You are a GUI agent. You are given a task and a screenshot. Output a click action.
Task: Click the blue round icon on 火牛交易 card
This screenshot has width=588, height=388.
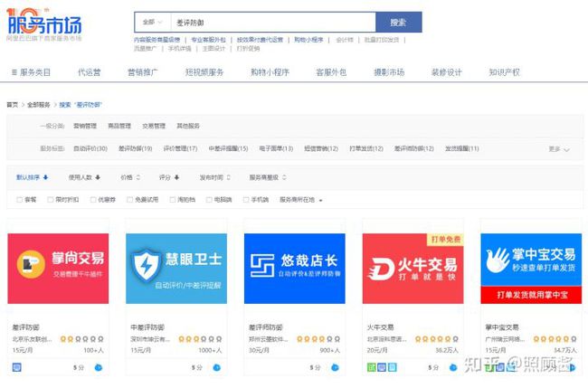(x=453, y=367)
